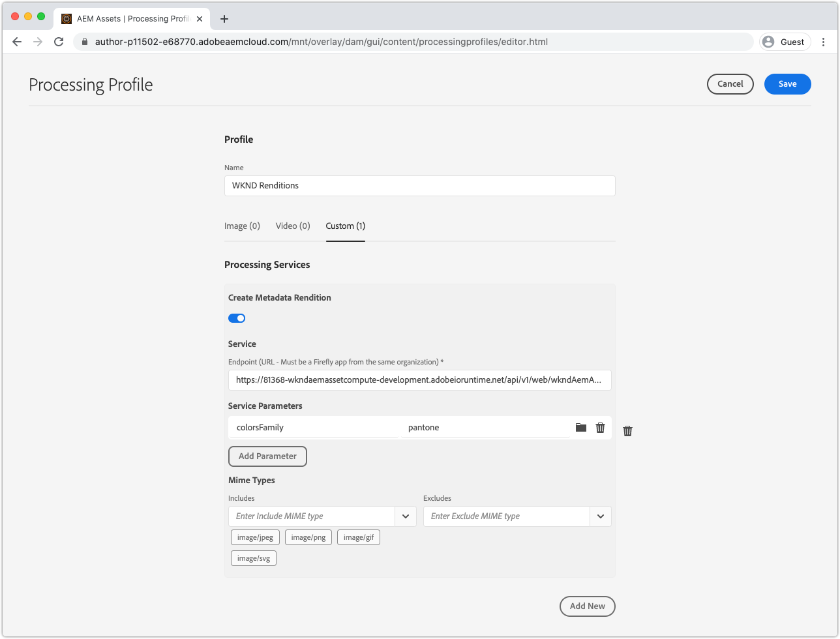This screenshot has width=840, height=639.
Task: Click the Add Parameter button
Action: click(x=267, y=456)
